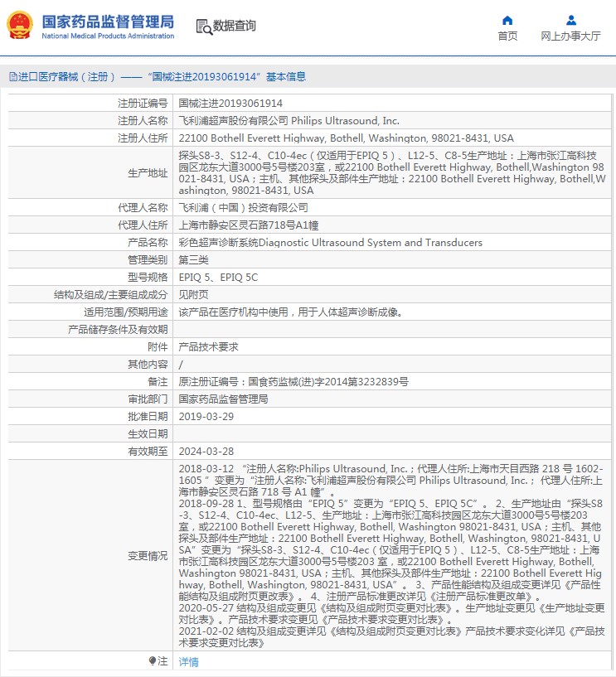
Task: Click 型号规格 label
Action: point(148,278)
